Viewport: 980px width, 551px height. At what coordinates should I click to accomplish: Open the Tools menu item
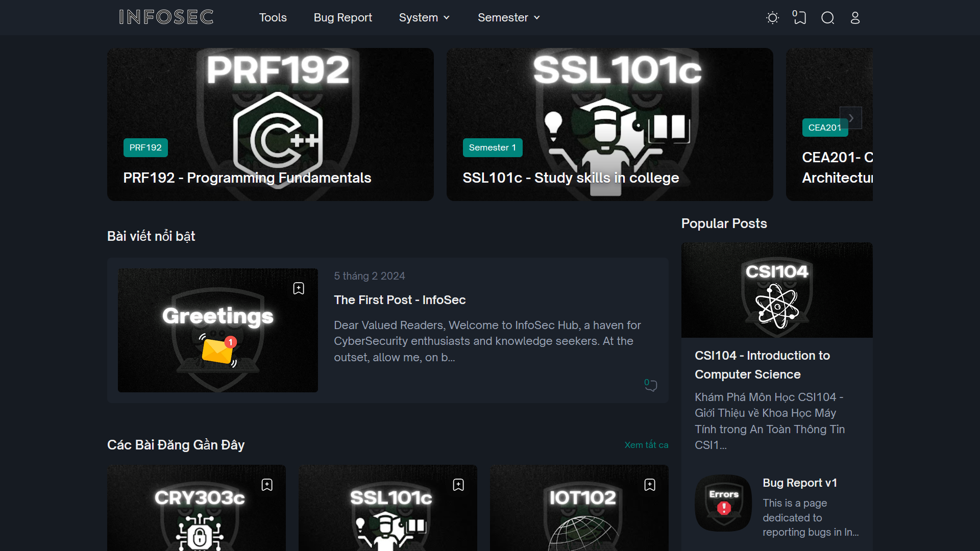pos(273,17)
